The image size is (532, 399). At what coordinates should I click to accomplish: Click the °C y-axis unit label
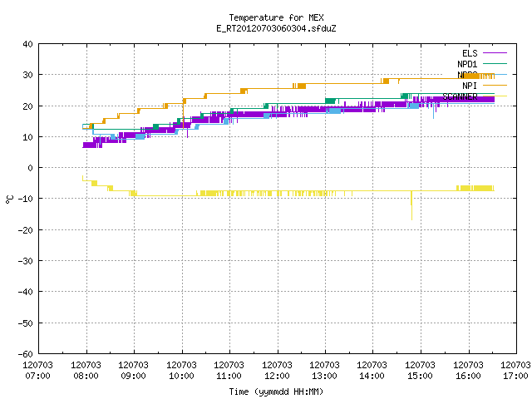click(9, 199)
